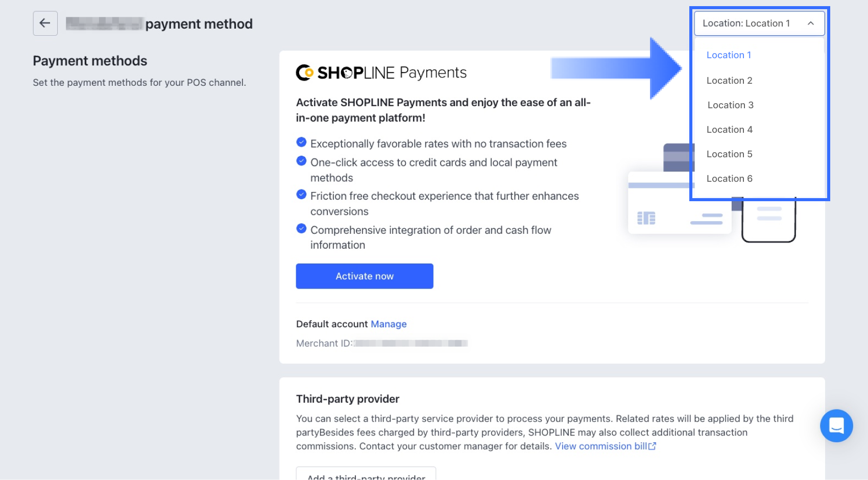Click the blue checkmark beside favorable rates

[302, 142]
